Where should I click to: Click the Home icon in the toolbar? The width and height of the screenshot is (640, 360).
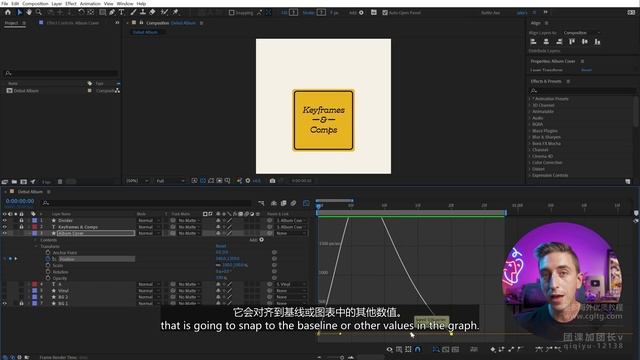pyautogui.click(x=8, y=13)
